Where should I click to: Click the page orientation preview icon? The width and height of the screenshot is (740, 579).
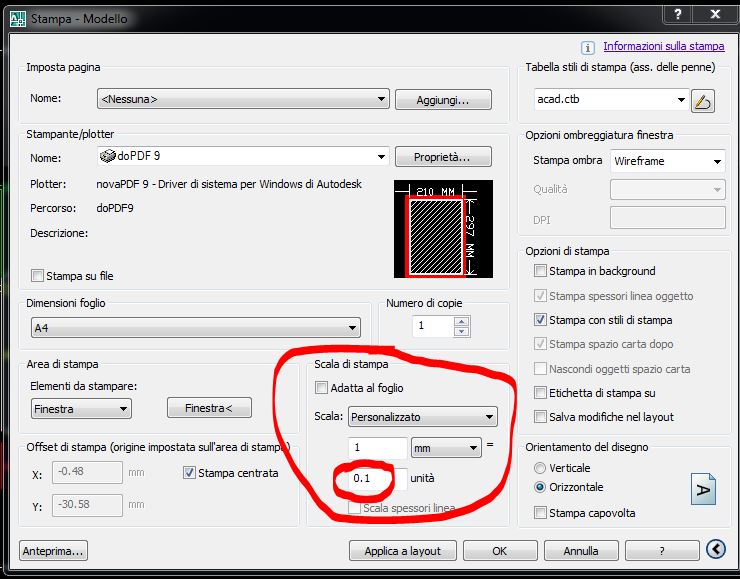(705, 489)
